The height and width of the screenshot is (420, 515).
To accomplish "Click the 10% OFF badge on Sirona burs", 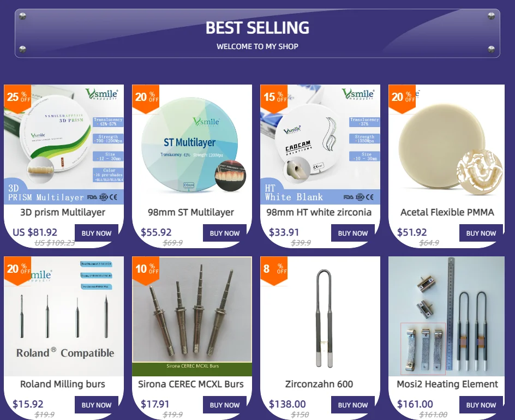I will click(x=146, y=270).
